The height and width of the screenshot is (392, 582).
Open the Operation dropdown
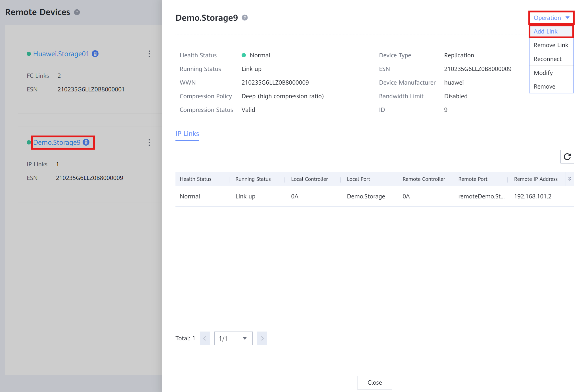tap(551, 18)
